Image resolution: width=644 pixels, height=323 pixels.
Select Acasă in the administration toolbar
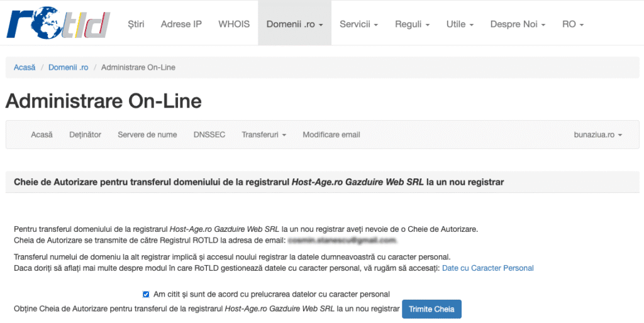(x=42, y=134)
